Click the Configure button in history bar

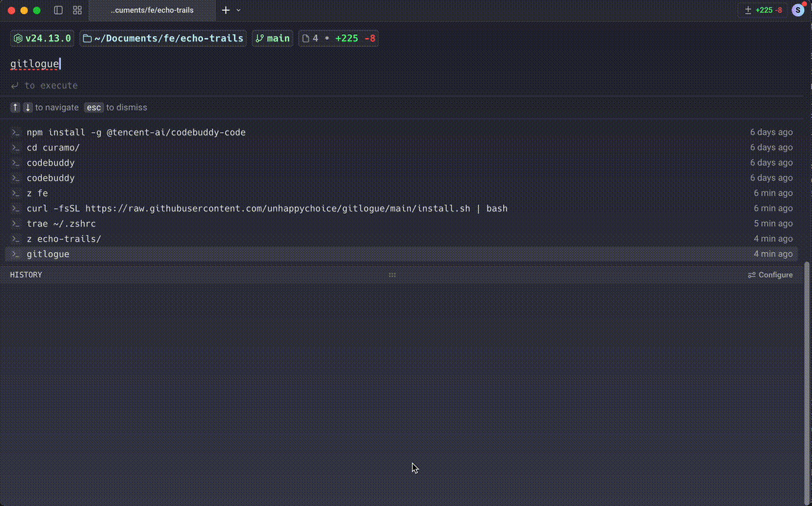770,275
